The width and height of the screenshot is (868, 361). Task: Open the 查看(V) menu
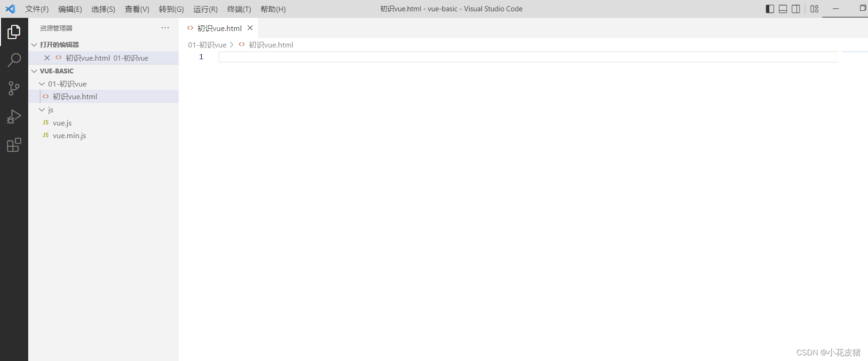pyautogui.click(x=137, y=9)
